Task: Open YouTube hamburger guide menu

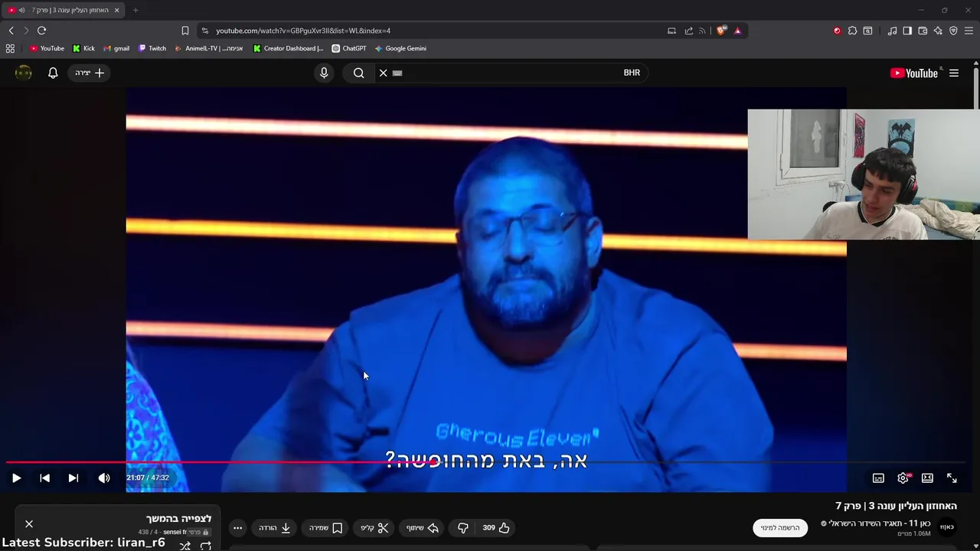Action: click(954, 73)
